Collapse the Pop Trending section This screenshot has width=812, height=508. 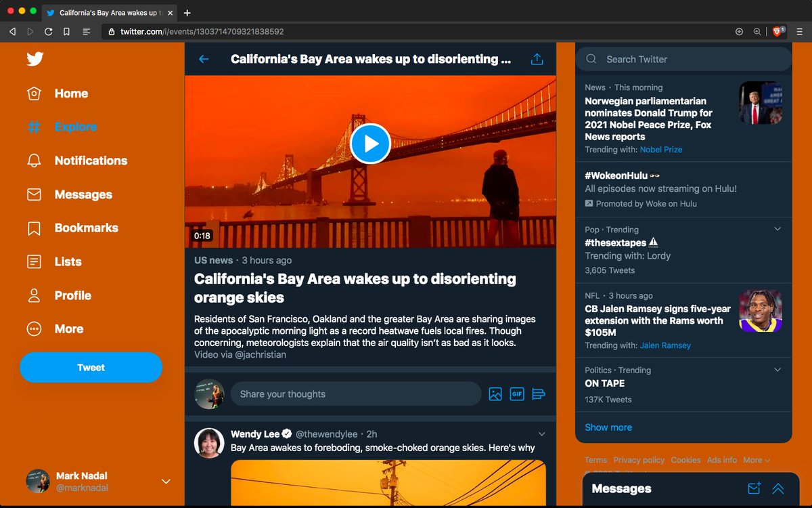tap(775, 229)
